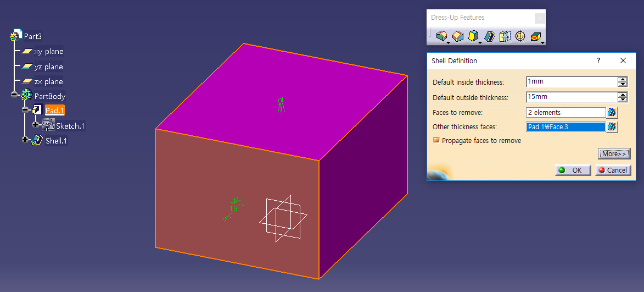
Task: Increase the Default inside thickness value
Action: pos(623,79)
